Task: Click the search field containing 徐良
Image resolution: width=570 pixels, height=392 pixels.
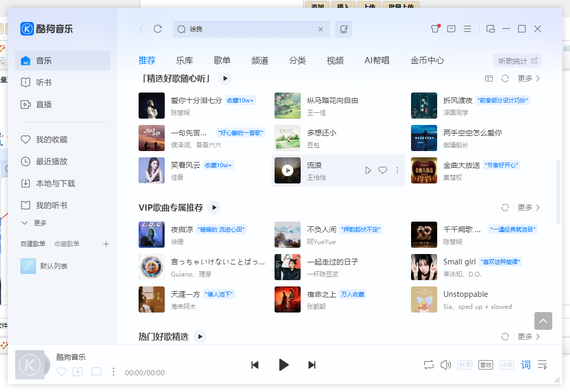Action: pos(252,29)
